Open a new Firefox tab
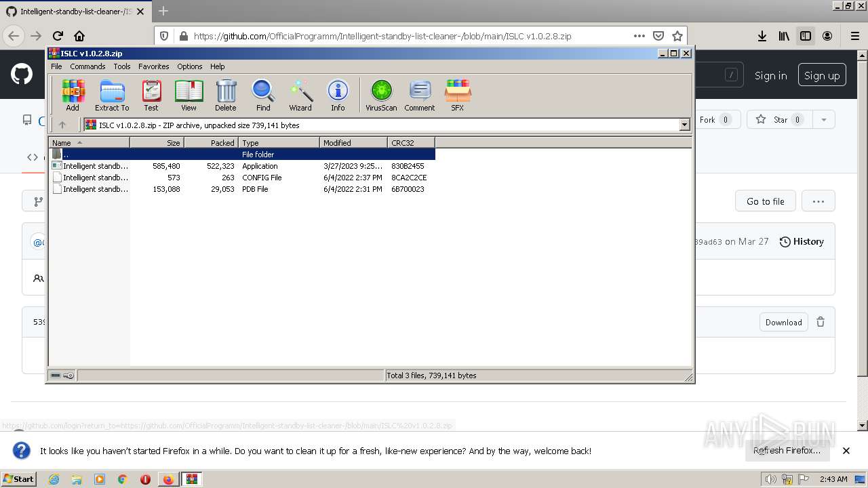Image resolution: width=868 pixels, height=488 pixels. click(x=163, y=12)
